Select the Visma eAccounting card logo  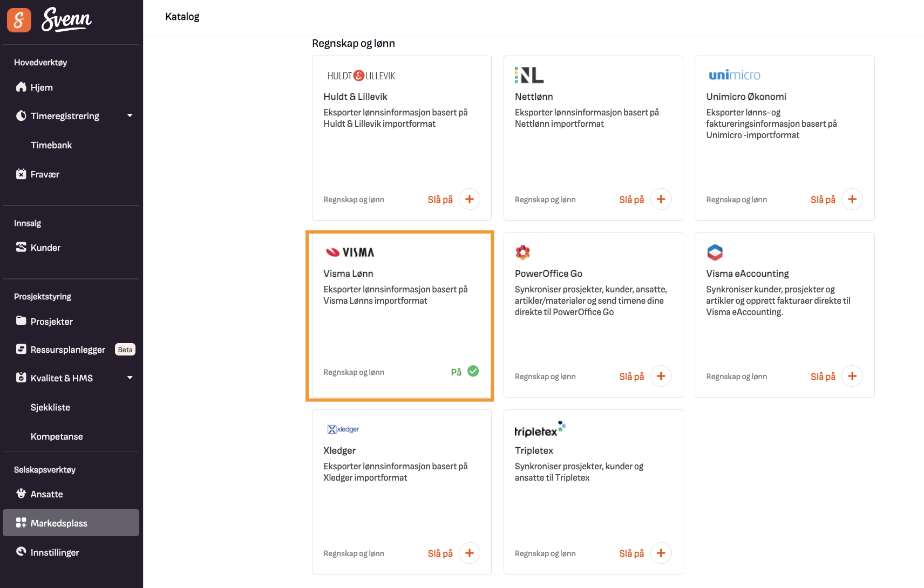[x=715, y=252]
